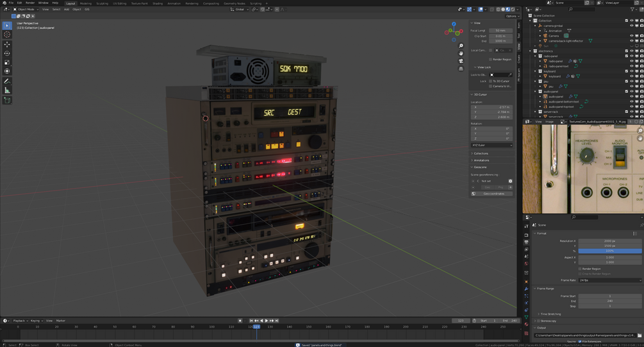Click the Focal Length 50 mm field
The height and width of the screenshot is (347, 644).
[500, 30]
